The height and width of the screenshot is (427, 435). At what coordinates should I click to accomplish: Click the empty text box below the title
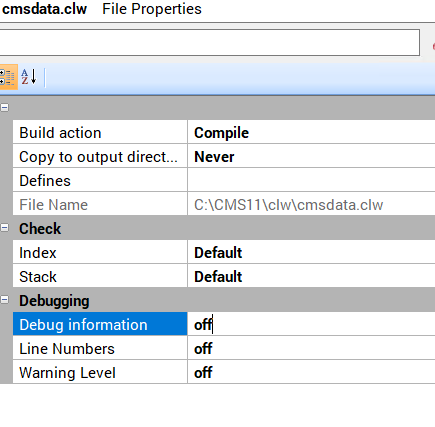click(209, 42)
